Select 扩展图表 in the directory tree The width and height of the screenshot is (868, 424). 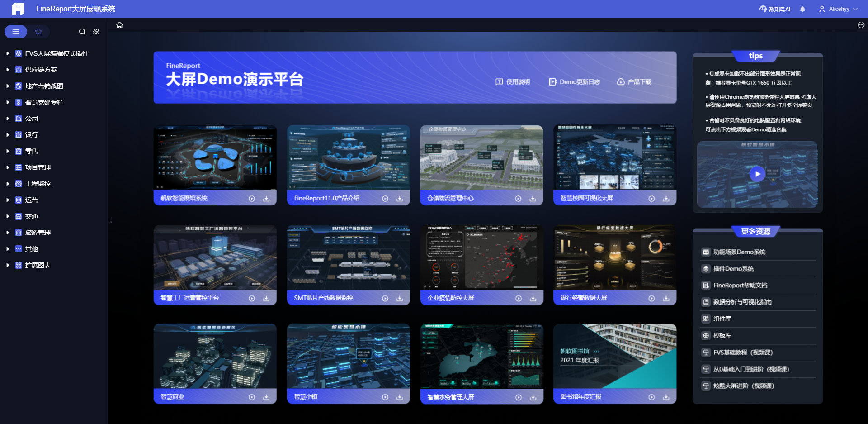coord(38,265)
